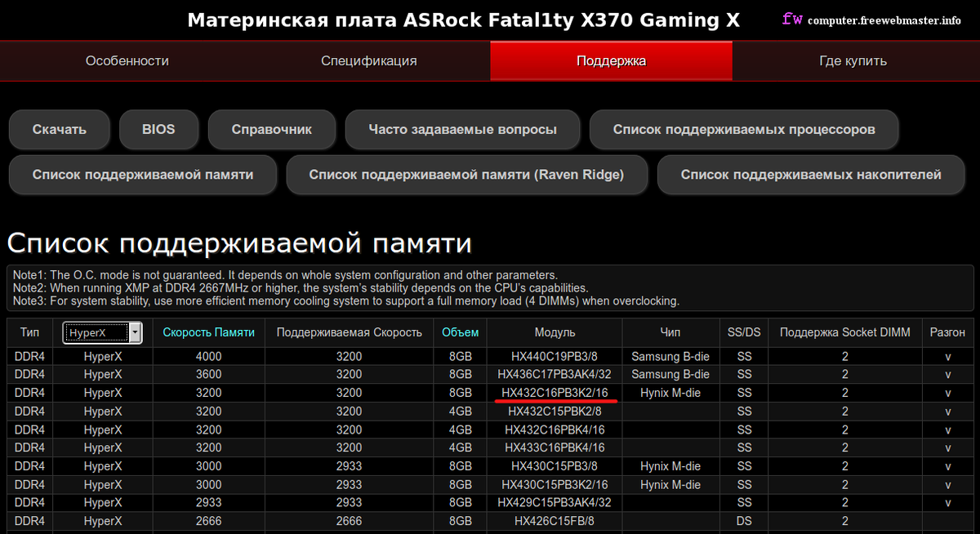Select module HX440C19PB3/8 cell
980x534 pixels.
555,356
